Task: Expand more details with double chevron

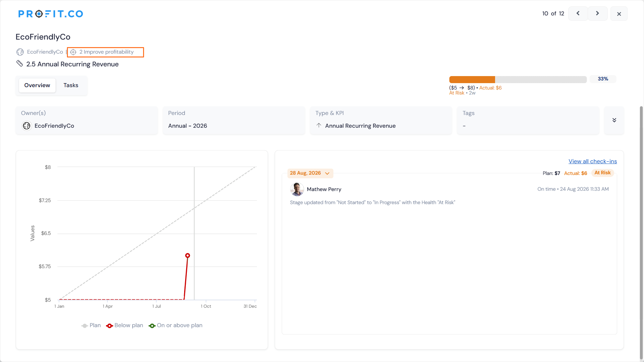Action: pos(614,120)
